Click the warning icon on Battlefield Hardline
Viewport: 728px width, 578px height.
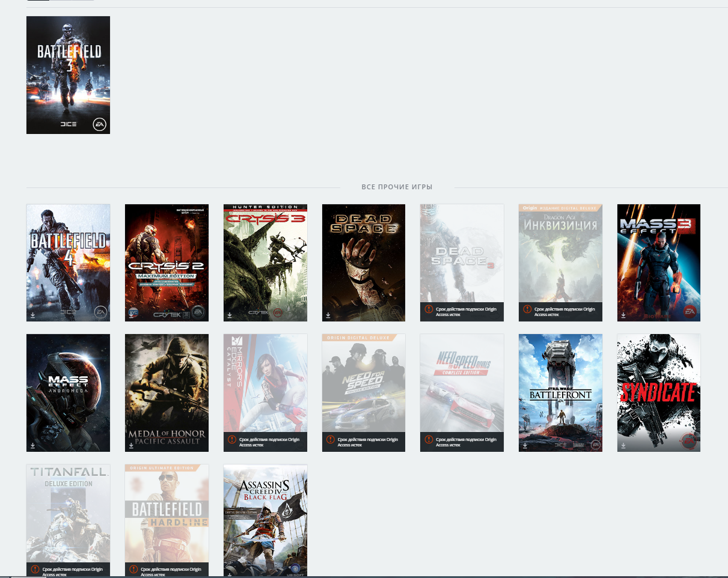[133, 570]
